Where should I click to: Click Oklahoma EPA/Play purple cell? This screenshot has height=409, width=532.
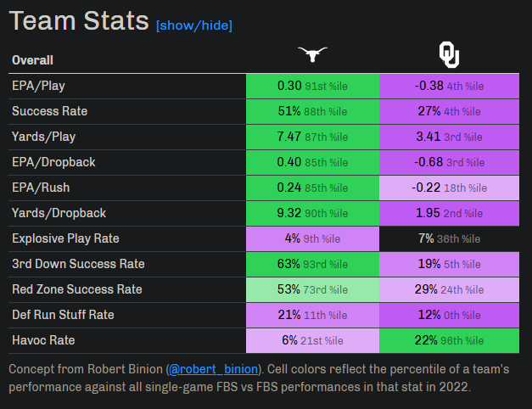449,86
